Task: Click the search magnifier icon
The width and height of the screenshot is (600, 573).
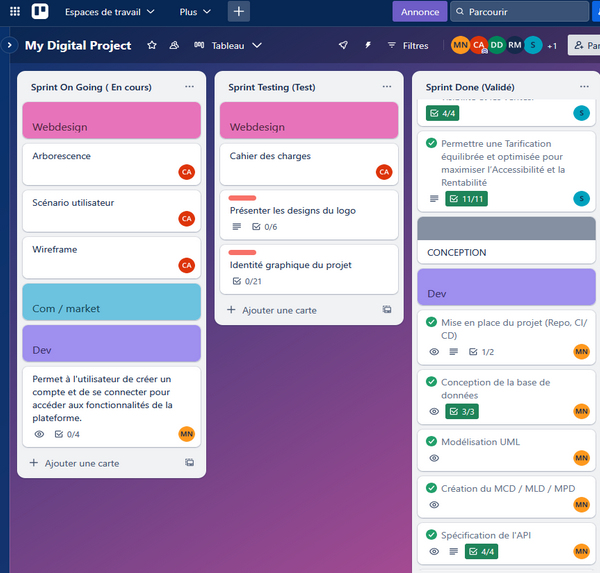Action: coord(460,11)
